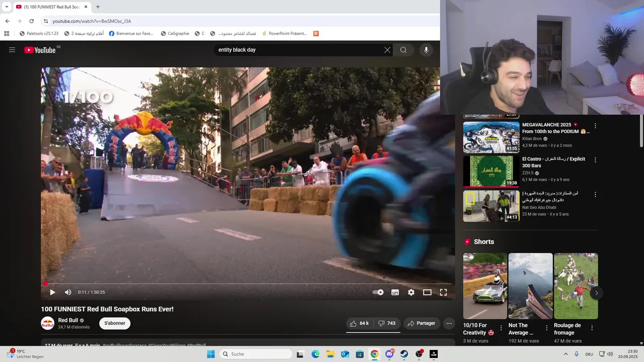Open the Red Bull channel name link
Image resolution: width=644 pixels, height=362 pixels.
point(68,320)
